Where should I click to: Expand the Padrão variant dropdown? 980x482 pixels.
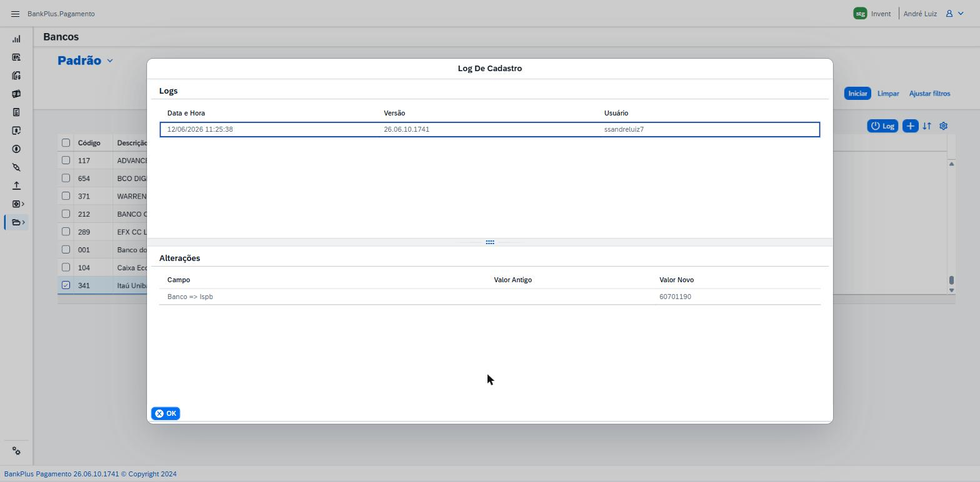click(110, 61)
